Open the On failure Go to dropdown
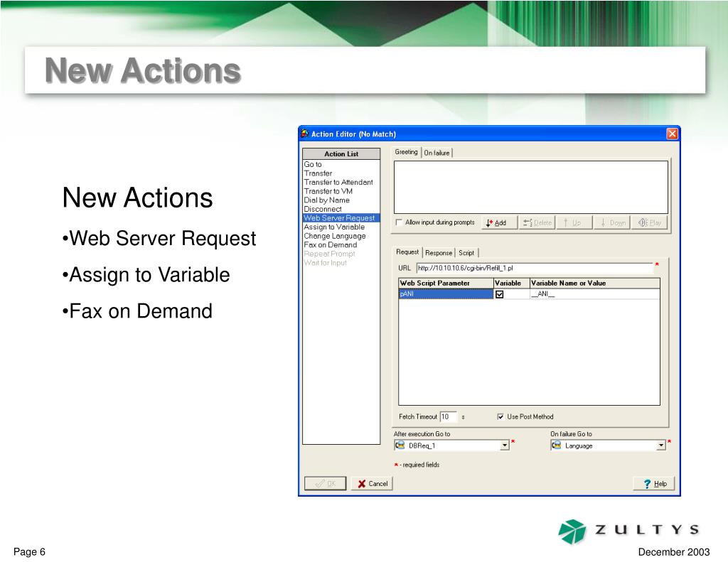The image size is (728, 562). point(661,445)
